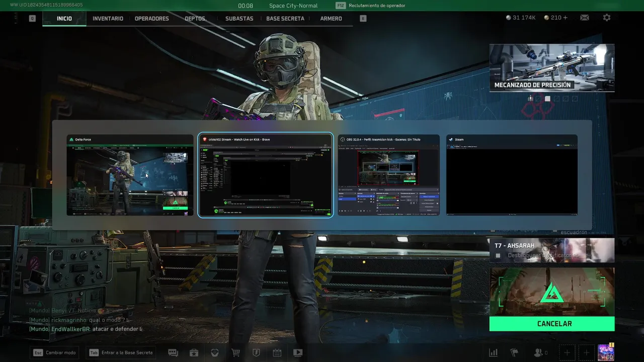Select the Brave Kick stream window thumbnail
The height and width of the screenshot is (362, 644).
pyautogui.click(x=266, y=175)
